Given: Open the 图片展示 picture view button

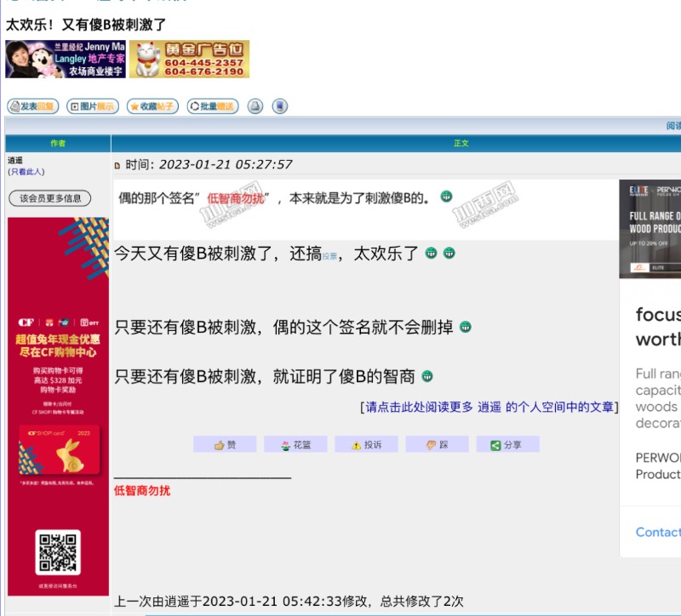Looking at the screenshot, I should tap(93, 106).
